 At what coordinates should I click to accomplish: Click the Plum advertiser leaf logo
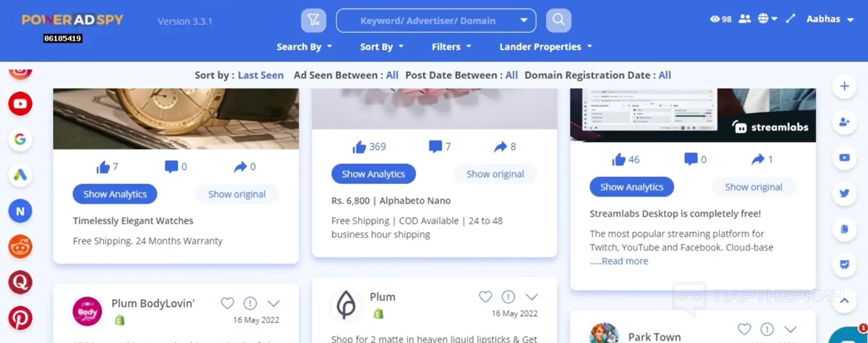(x=346, y=304)
